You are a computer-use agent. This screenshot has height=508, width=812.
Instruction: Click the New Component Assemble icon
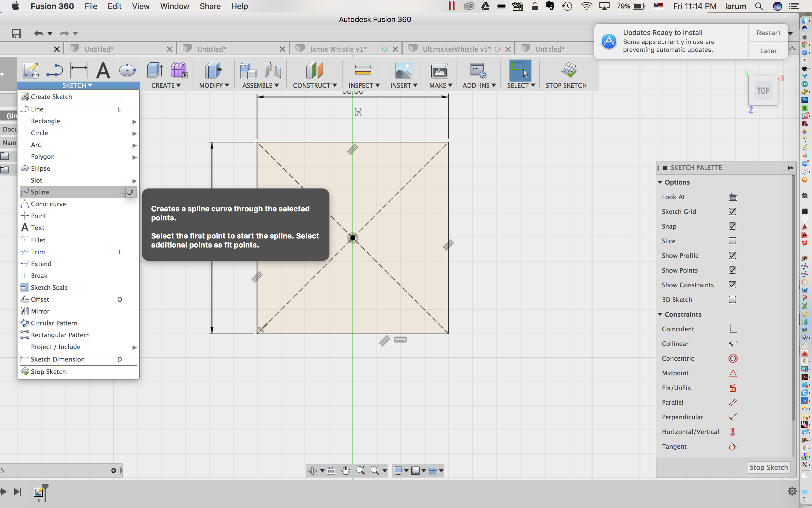[x=248, y=70]
